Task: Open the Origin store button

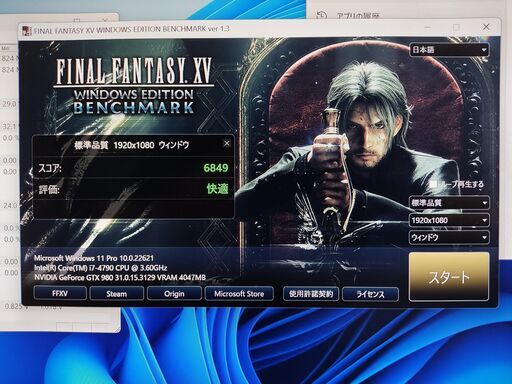Action: (x=174, y=294)
